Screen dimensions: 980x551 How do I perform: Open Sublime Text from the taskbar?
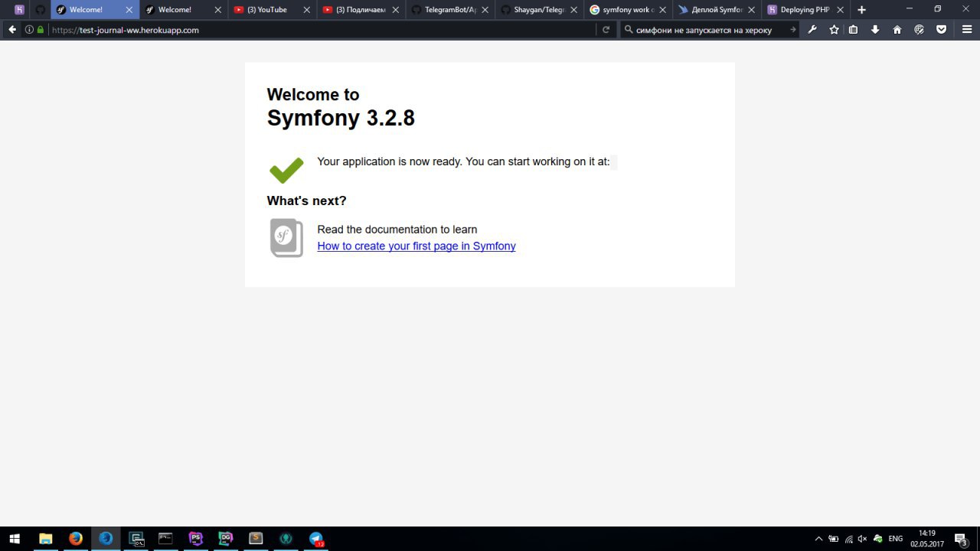point(256,539)
